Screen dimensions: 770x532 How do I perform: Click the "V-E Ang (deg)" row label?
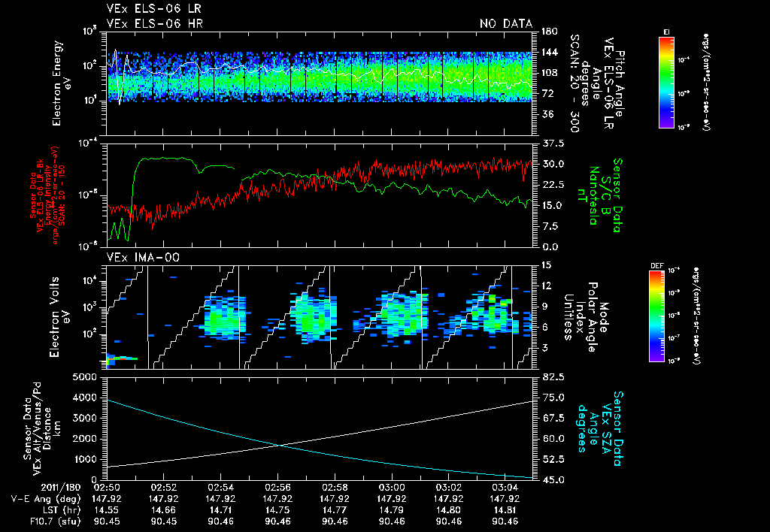pyautogui.click(x=46, y=500)
